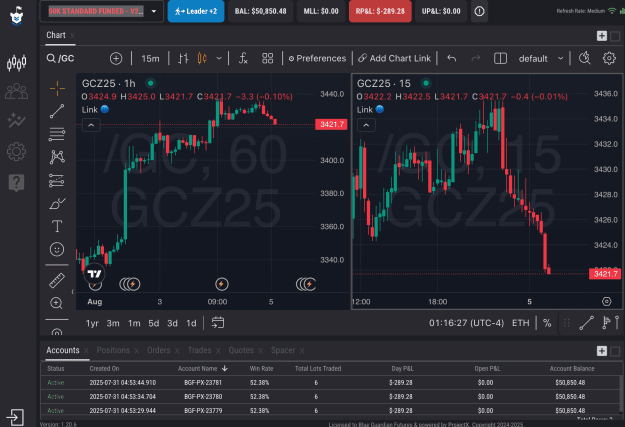625x427 pixels.
Task: Open the time zone UTC-4 selector
Action: 466,323
